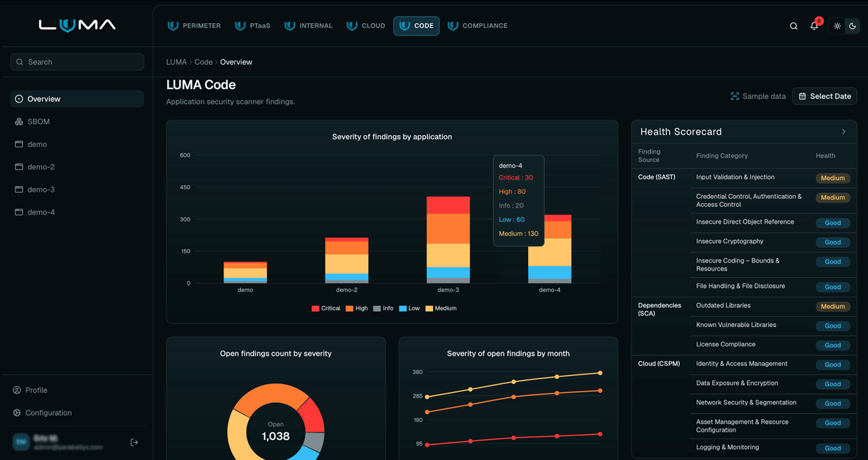Screen dimensions: 868x460
Task: Click 'File Handling & File Disclosure' text
Action: coord(740,286)
